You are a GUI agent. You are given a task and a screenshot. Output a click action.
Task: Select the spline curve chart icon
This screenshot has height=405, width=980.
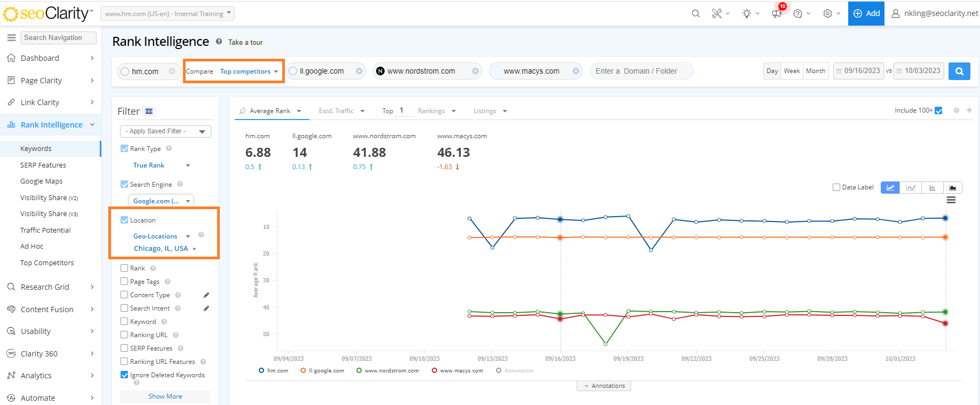[911, 187]
